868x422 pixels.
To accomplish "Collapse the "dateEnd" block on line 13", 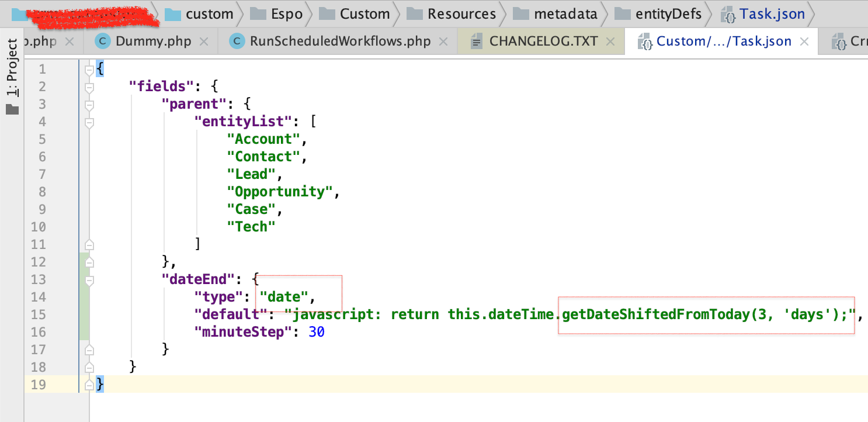I will [x=89, y=280].
